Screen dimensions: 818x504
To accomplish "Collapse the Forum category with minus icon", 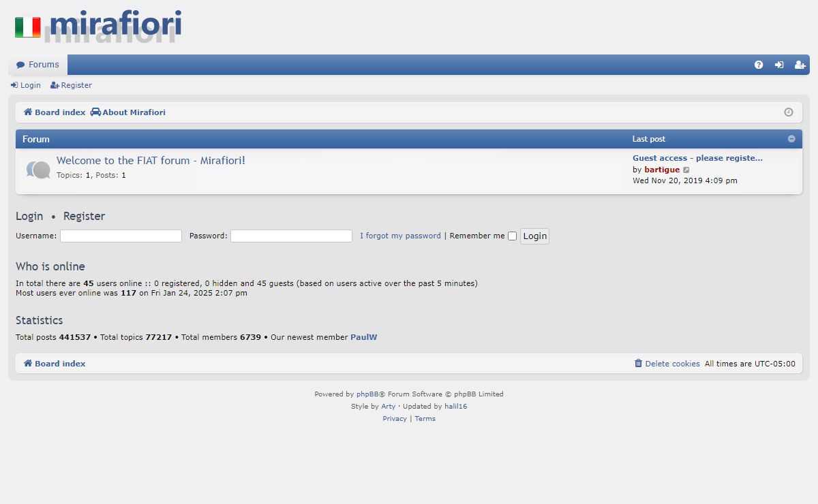I will pos(791,139).
